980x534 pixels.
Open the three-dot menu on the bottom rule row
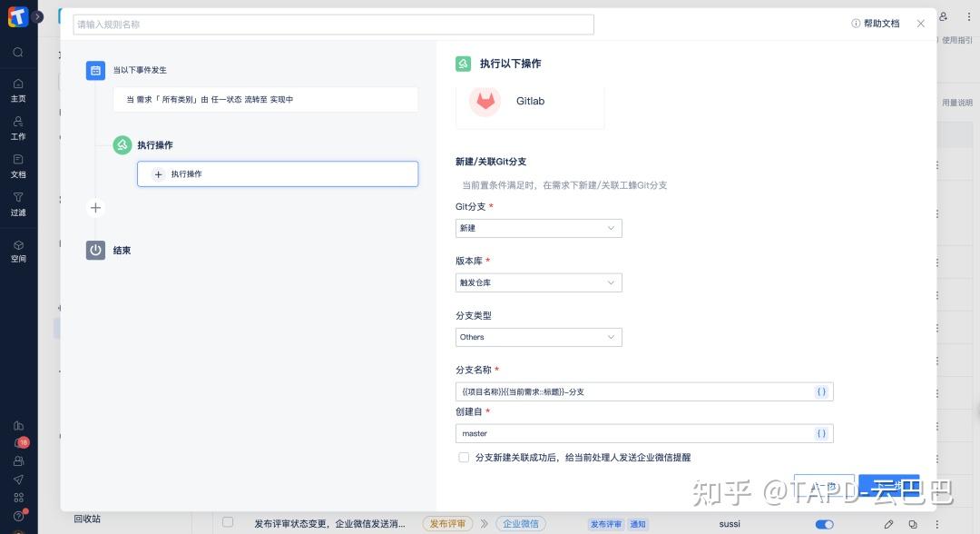(937, 524)
